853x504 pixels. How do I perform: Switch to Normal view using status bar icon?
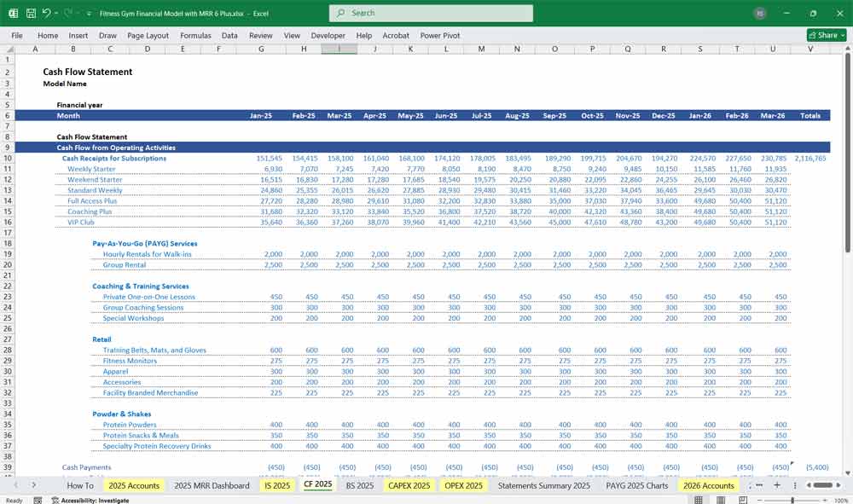[x=700, y=500]
